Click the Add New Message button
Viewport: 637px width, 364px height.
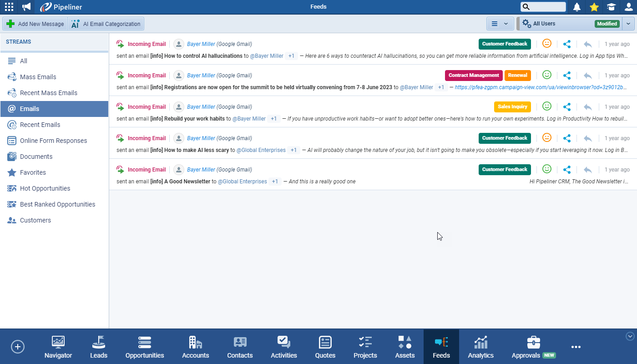(35, 24)
